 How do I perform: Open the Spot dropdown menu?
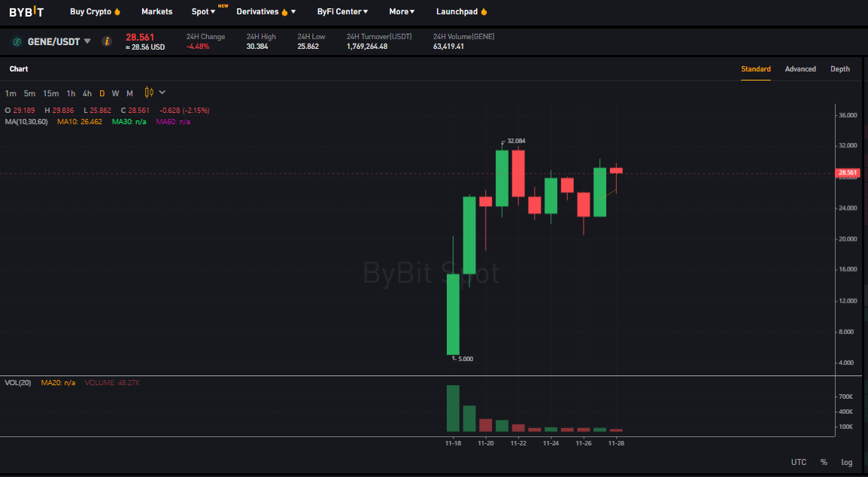pos(203,11)
